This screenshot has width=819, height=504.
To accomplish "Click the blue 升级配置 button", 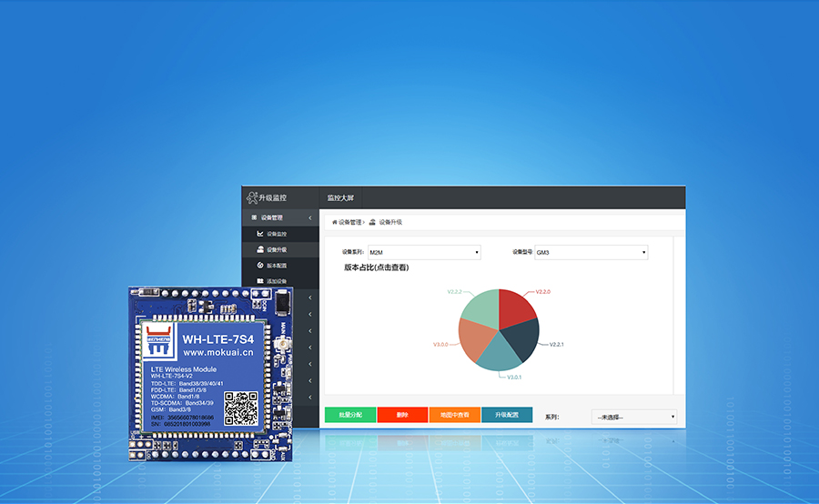I will click(507, 415).
